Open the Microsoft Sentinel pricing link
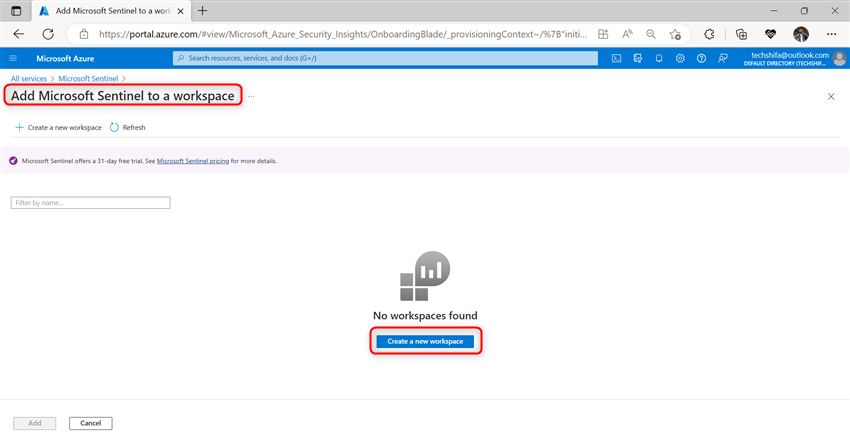850x446 pixels. (x=192, y=161)
